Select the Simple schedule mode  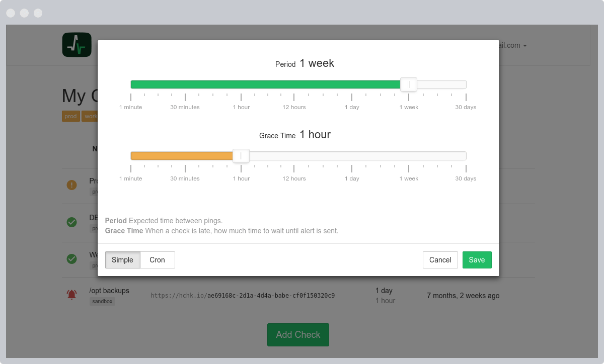coord(123,260)
